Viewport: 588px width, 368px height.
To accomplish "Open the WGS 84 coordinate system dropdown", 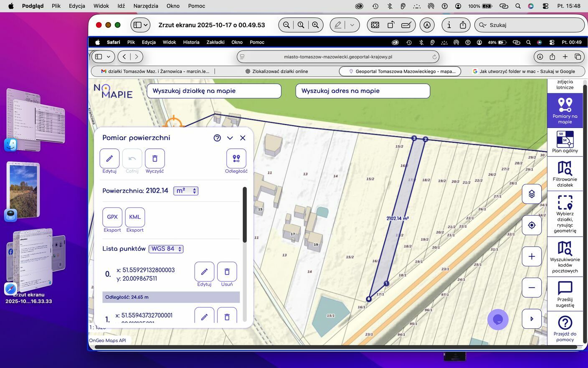I will pos(166,249).
